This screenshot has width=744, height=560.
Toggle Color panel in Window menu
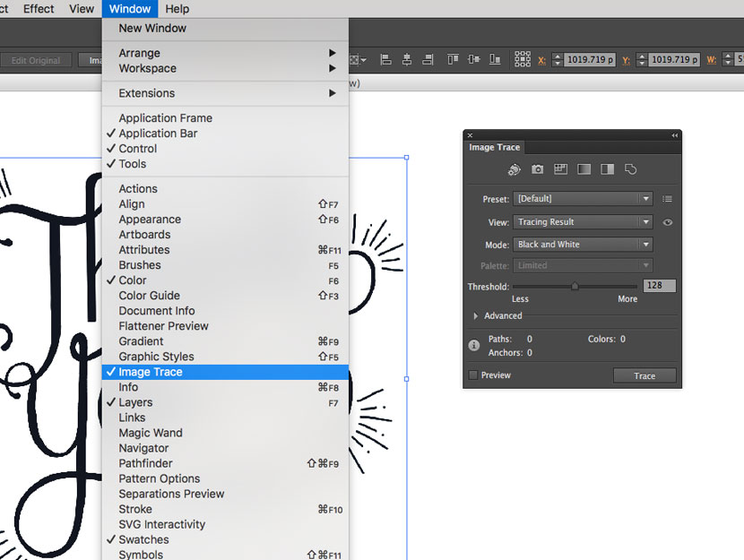(x=225, y=280)
